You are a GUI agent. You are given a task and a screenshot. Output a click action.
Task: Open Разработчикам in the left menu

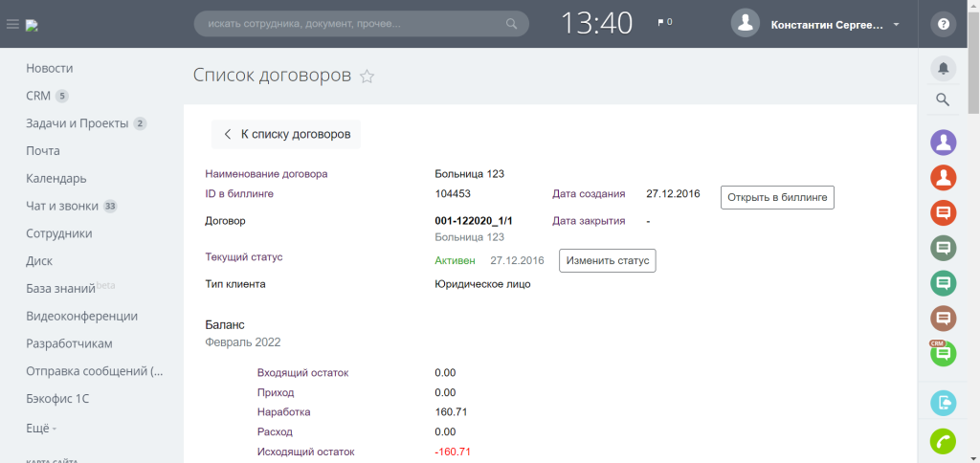point(69,343)
